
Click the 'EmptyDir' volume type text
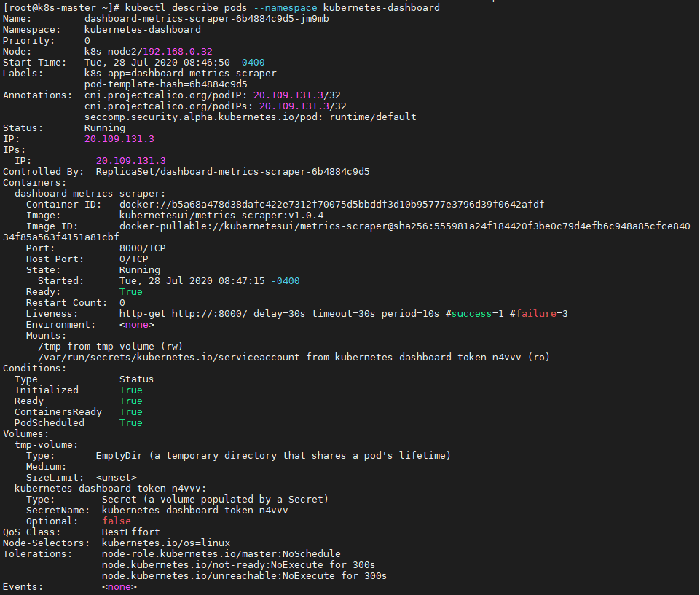click(119, 456)
